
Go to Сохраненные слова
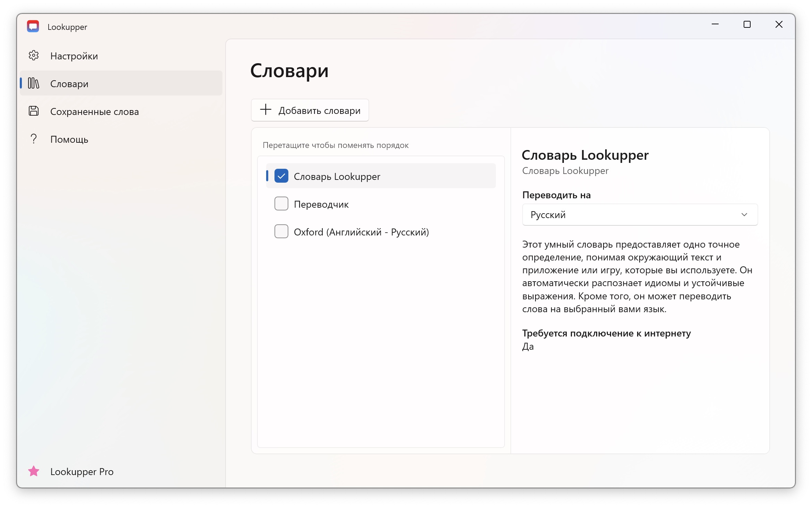coord(121,111)
